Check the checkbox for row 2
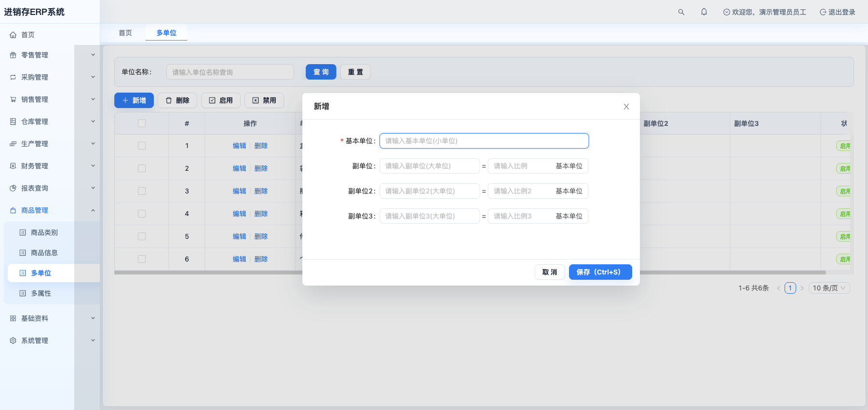Screen dimensions: 868x410 (142, 168)
